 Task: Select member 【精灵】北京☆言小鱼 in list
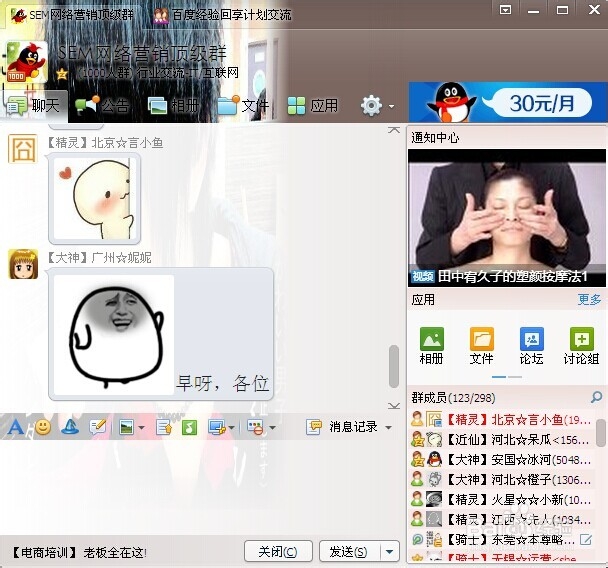click(x=502, y=420)
